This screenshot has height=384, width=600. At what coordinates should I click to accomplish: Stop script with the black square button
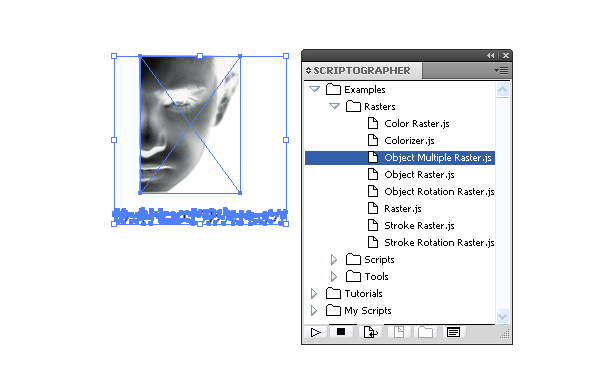tap(341, 332)
